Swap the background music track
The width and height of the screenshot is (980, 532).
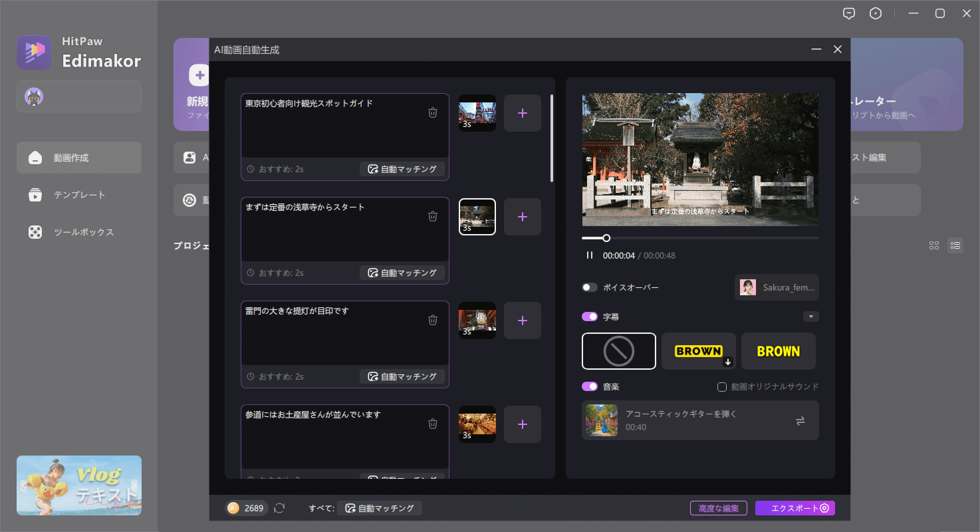(800, 420)
